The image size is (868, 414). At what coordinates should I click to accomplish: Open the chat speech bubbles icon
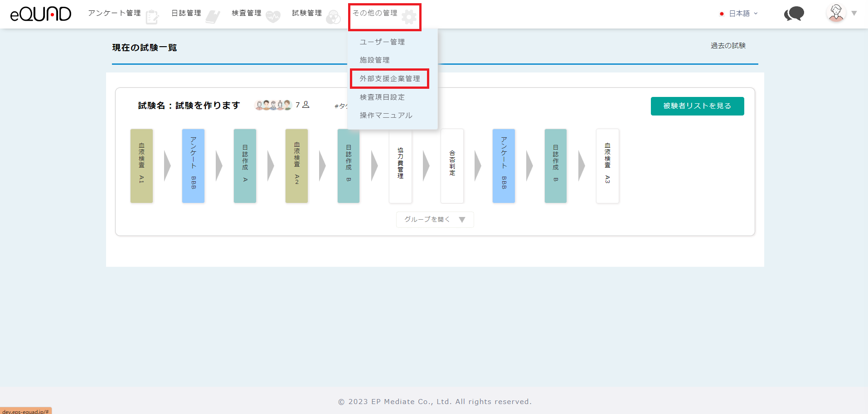pyautogui.click(x=794, y=14)
